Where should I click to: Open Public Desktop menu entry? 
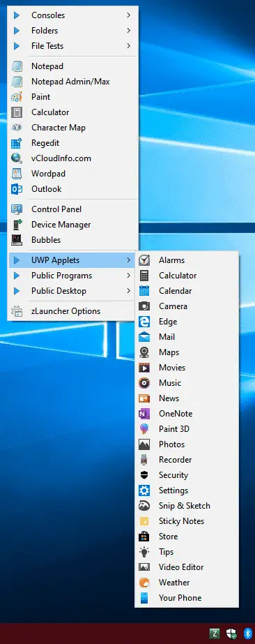click(x=72, y=291)
